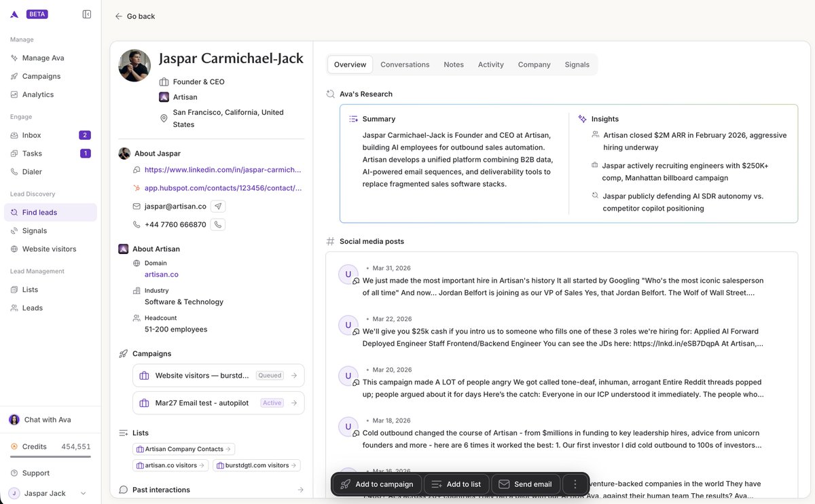Switch to the Activity tab
Viewport: 815px width, 504px height.
491,65
